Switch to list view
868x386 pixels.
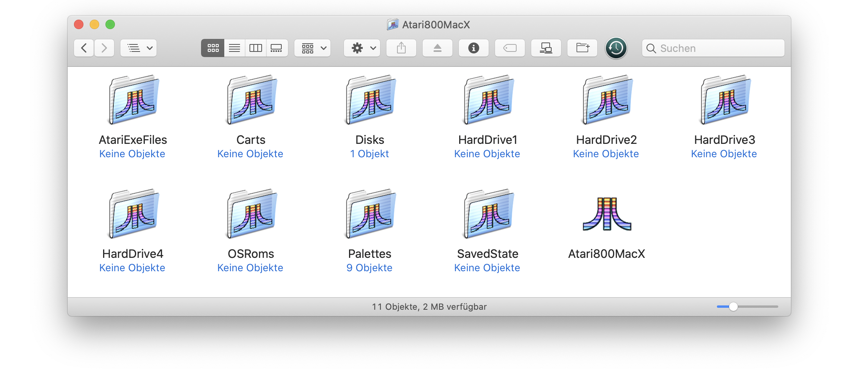[x=235, y=48]
